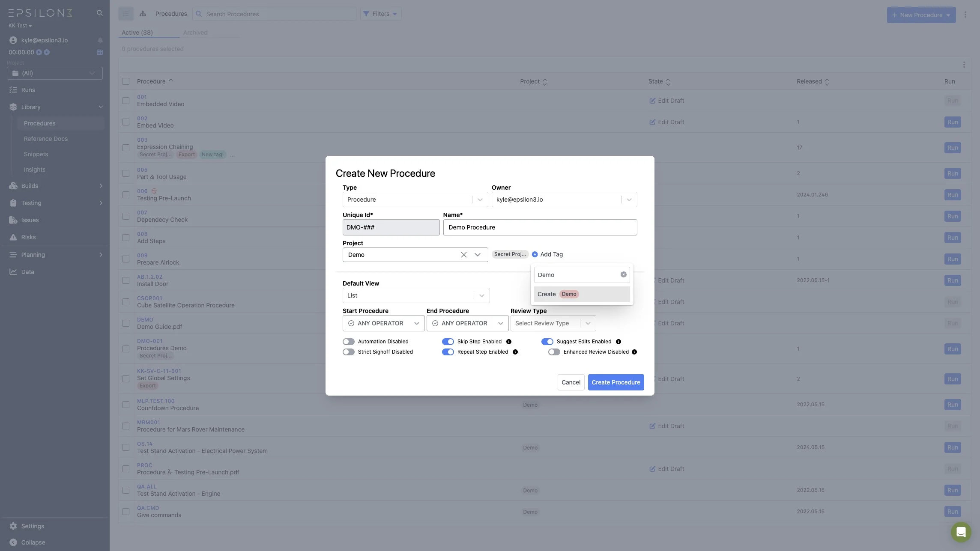
Task: Open the Project dropdown chevron in dialog
Action: [478, 255]
